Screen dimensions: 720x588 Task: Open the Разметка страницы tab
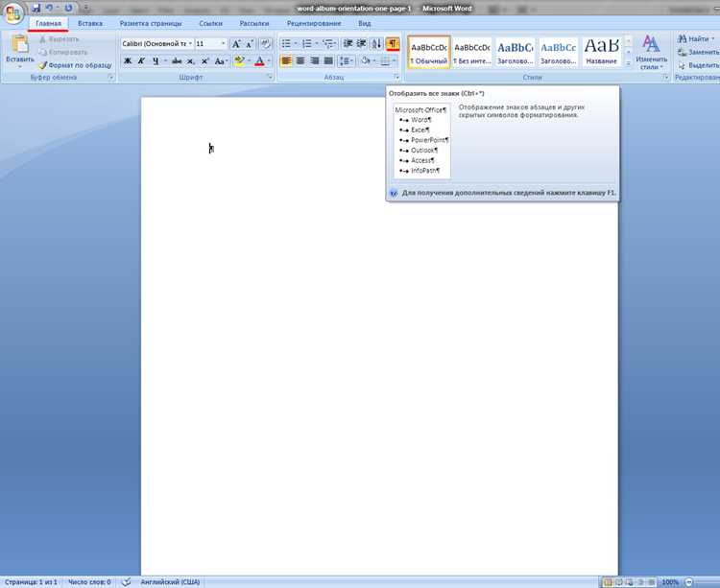pyautogui.click(x=151, y=23)
